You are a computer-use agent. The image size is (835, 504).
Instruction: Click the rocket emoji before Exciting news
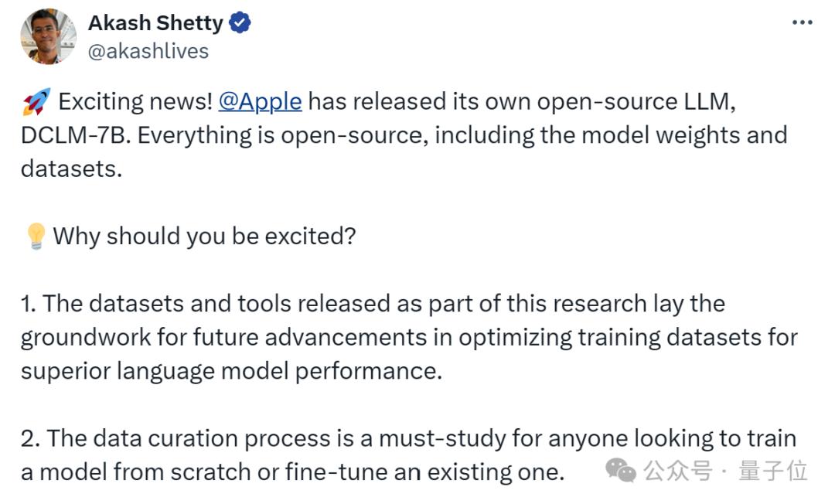point(36,101)
